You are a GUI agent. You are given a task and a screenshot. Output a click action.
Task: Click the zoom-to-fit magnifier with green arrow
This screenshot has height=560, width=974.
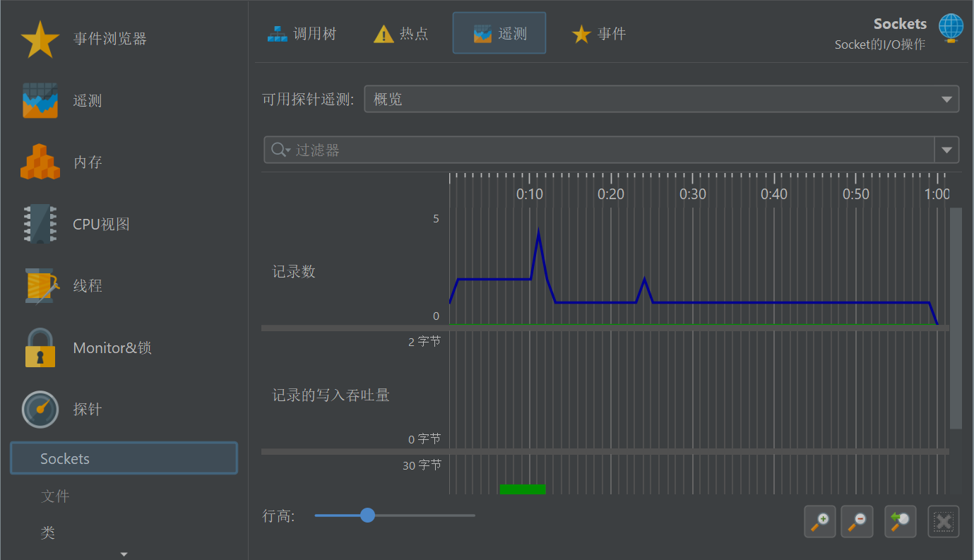(x=900, y=522)
